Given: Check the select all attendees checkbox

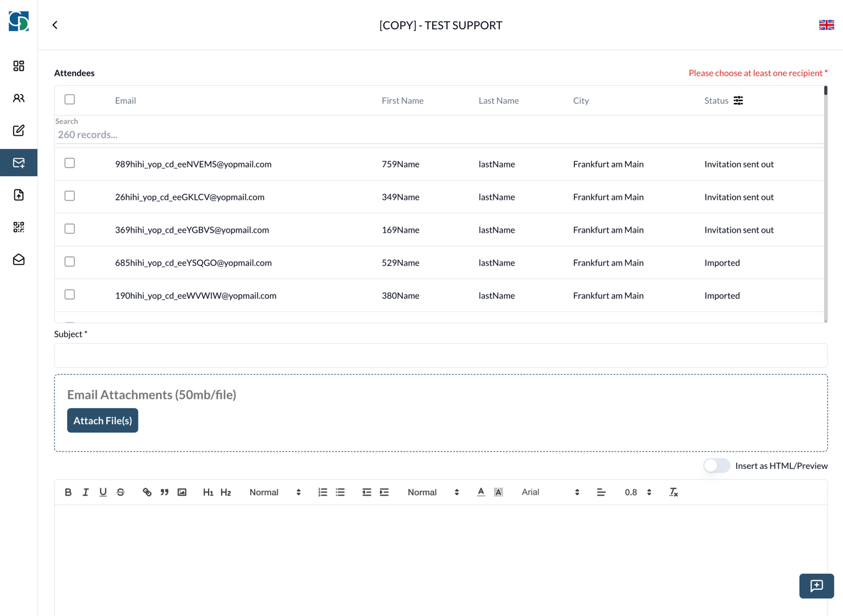Looking at the screenshot, I should [x=70, y=100].
